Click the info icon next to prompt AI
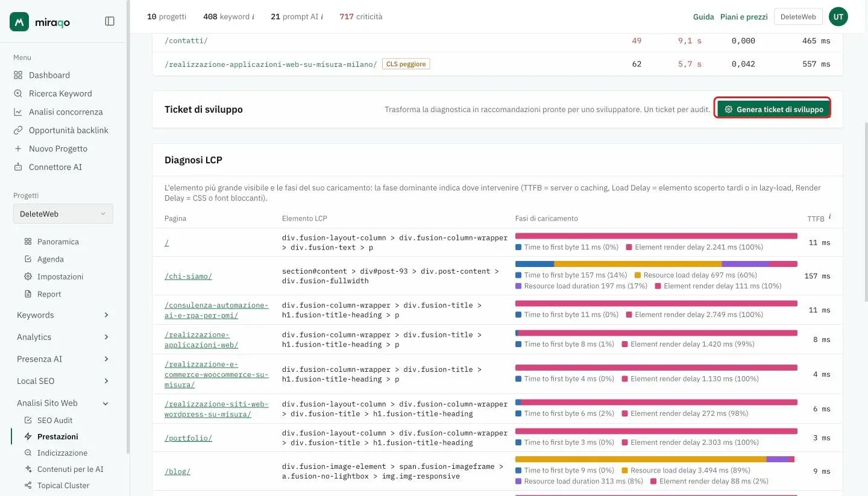This screenshot has height=496, width=868. pyautogui.click(x=322, y=17)
